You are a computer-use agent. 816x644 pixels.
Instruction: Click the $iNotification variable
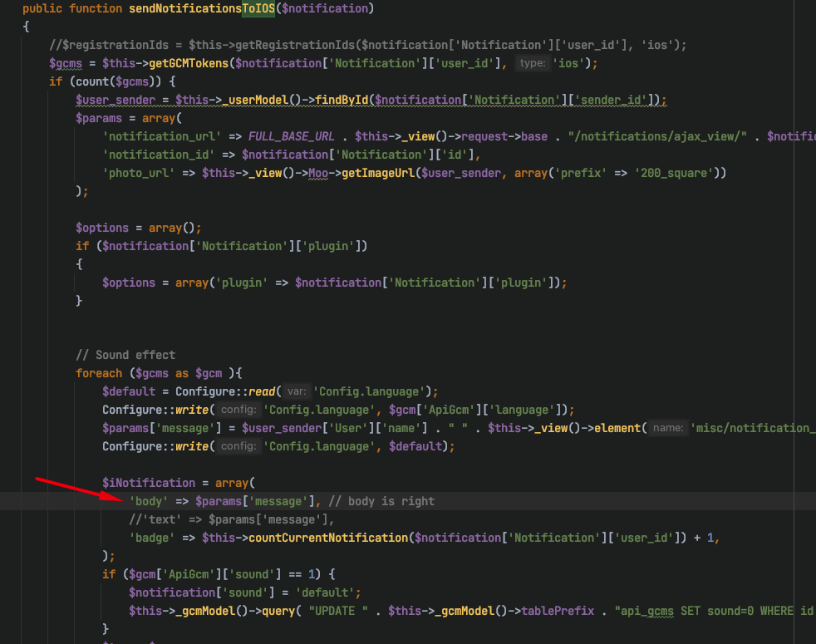click(x=149, y=483)
